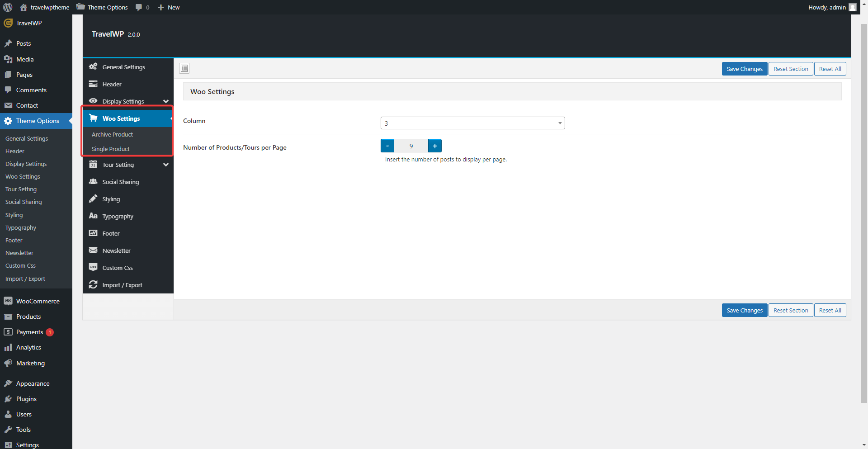Image resolution: width=868 pixels, height=449 pixels.
Task: Select Custom Css in theme options panel
Action: click(x=128, y=268)
